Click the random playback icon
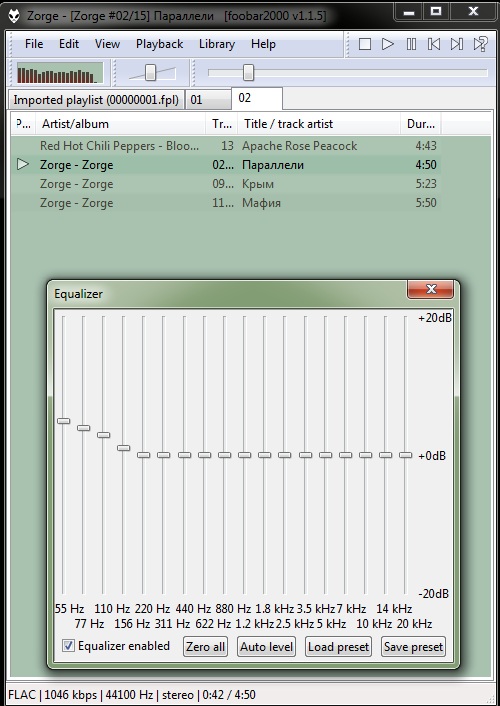Screen dimensions: 500x706 [480, 44]
